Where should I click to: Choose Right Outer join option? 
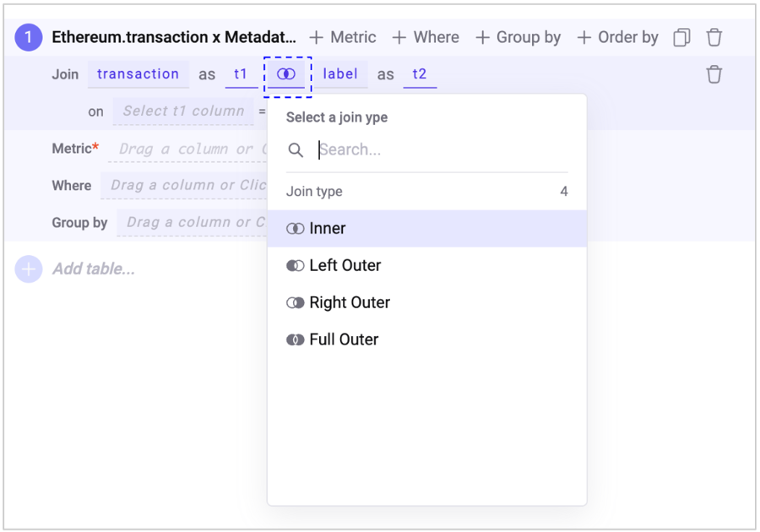(349, 303)
